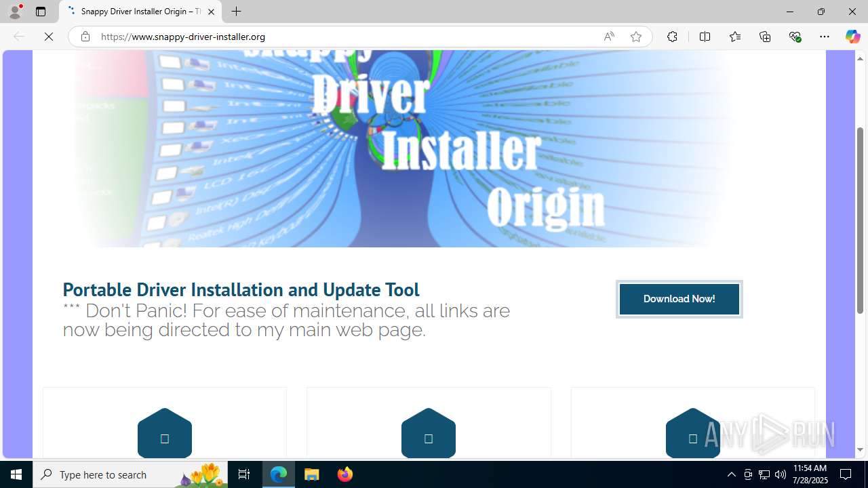Screen dimensions: 868x488
Task: Restore down the Edge window
Action: [x=821, y=12]
